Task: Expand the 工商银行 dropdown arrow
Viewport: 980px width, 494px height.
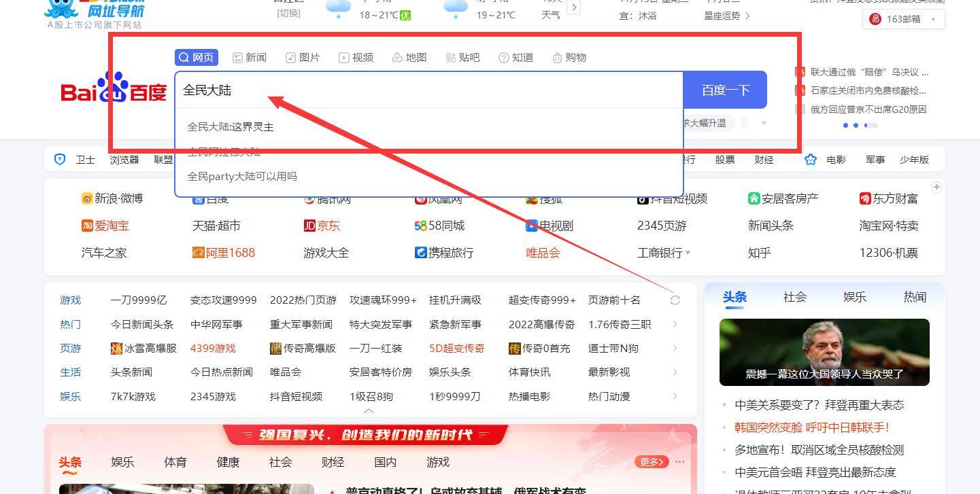Action: 688,253
